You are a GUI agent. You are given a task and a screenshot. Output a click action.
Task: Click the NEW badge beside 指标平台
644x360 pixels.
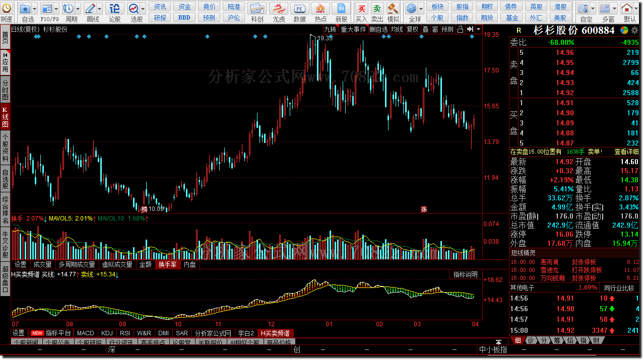pyautogui.click(x=37, y=333)
